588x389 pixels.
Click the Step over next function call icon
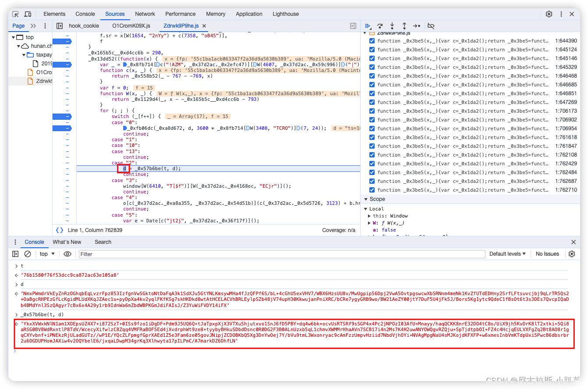point(380,26)
